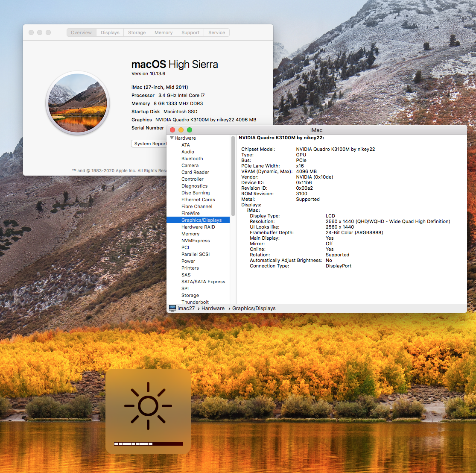The height and width of the screenshot is (473, 476).
Task: Click Hardware in the path bar
Action: coord(213,308)
